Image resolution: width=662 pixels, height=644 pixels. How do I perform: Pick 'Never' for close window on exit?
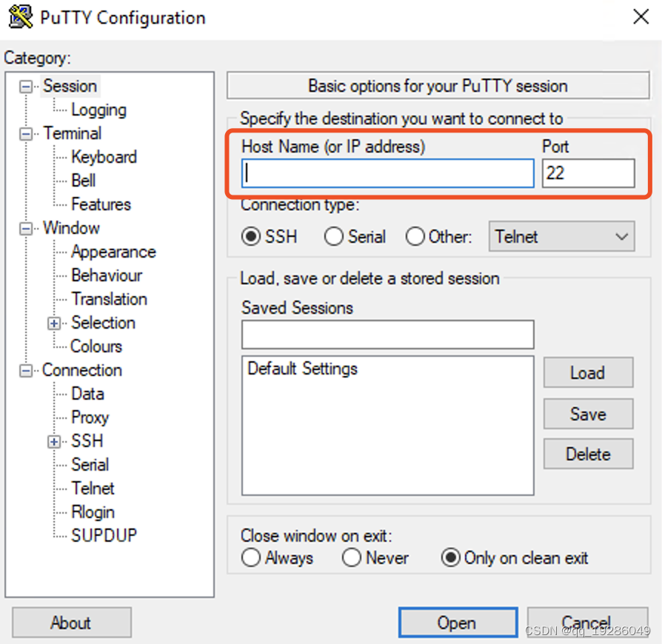(352, 558)
